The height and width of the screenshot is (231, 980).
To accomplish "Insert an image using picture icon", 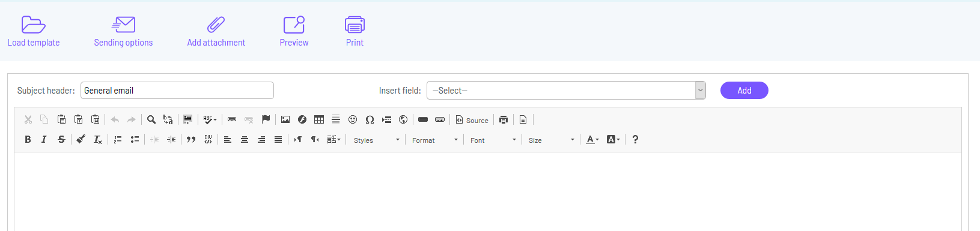I will click(x=285, y=119).
